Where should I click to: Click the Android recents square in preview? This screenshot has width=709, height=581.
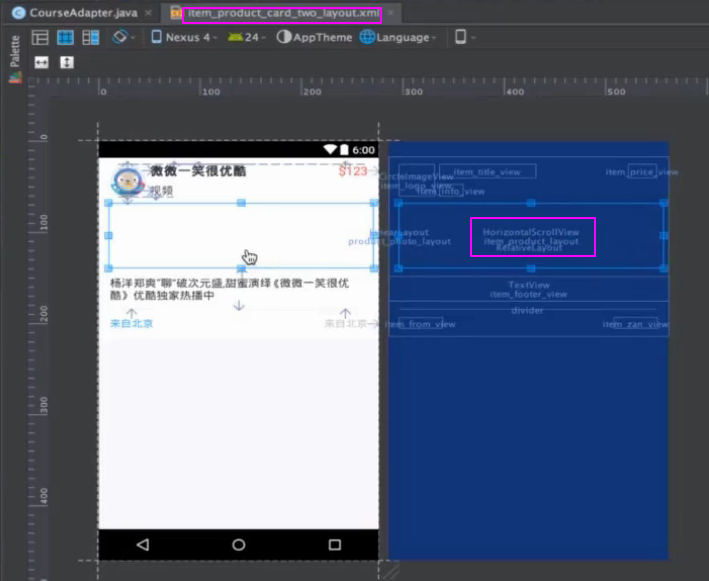(x=334, y=544)
